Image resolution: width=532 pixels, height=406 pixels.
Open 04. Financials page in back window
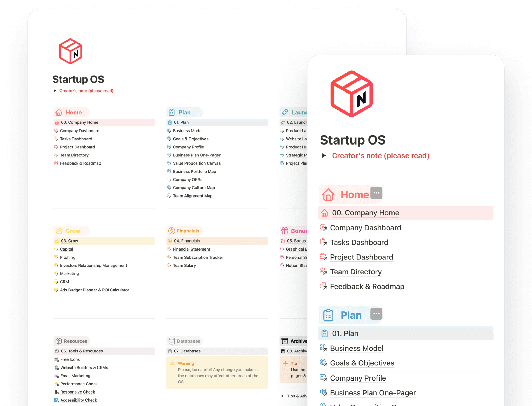[x=217, y=241]
